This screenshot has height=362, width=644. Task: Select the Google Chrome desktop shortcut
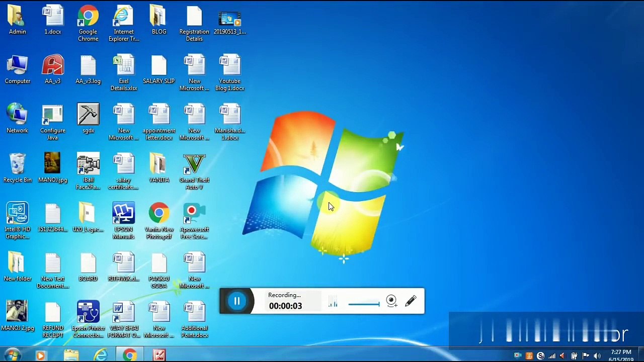click(x=88, y=23)
